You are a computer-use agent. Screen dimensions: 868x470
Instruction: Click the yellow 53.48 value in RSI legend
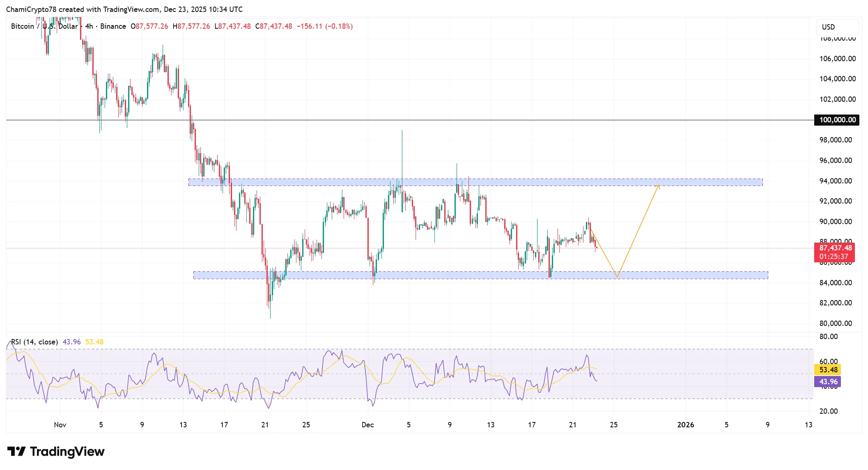point(94,342)
